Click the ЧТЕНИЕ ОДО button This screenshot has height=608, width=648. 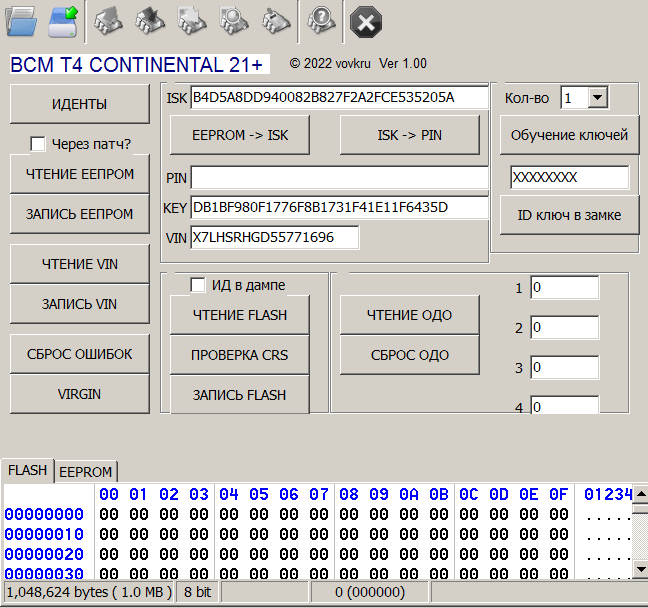[x=410, y=315]
